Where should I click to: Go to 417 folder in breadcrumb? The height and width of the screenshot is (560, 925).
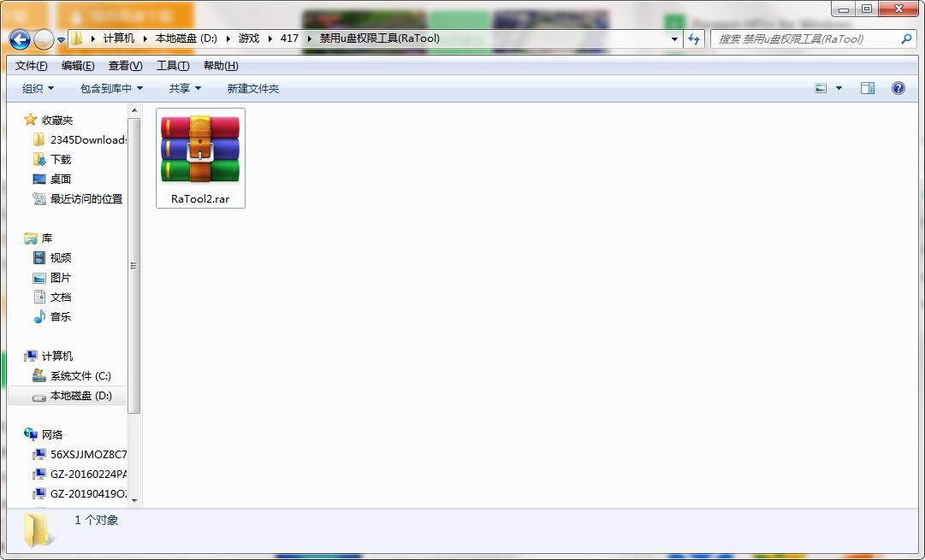289,38
